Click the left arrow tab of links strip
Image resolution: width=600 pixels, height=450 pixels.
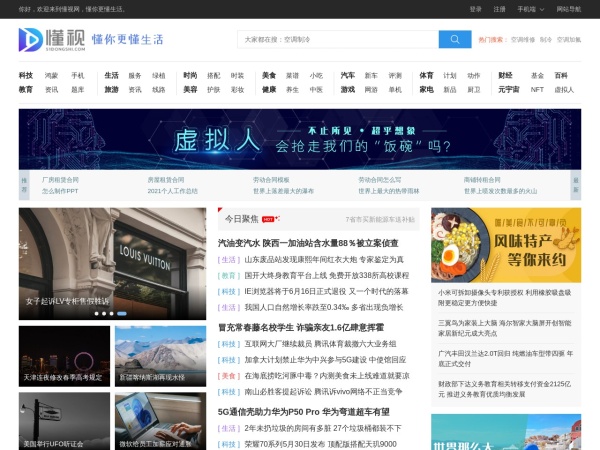click(x=24, y=184)
